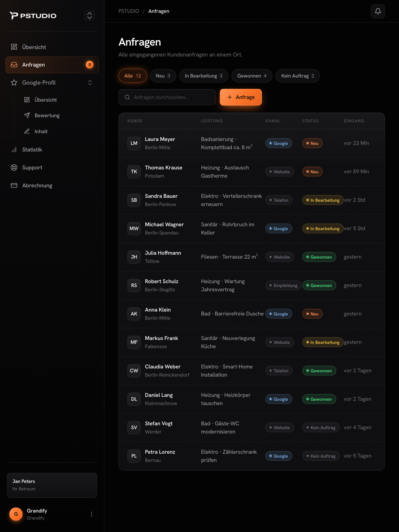Click the Inhalt pencil icon
Image resolution: width=399 pixels, height=532 pixels.
point(27,131)
